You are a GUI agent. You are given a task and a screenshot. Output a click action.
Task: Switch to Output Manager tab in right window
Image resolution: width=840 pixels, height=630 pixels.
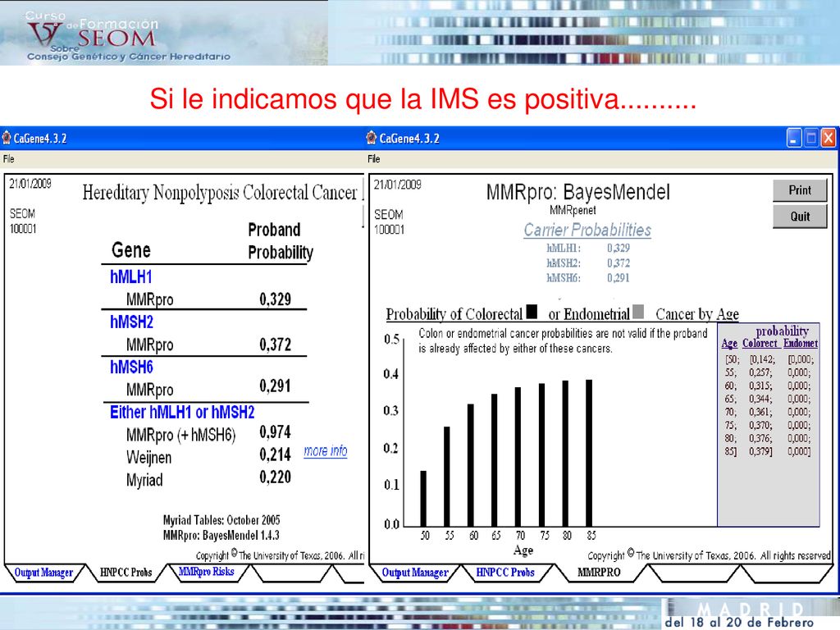(x=414, y=573)
